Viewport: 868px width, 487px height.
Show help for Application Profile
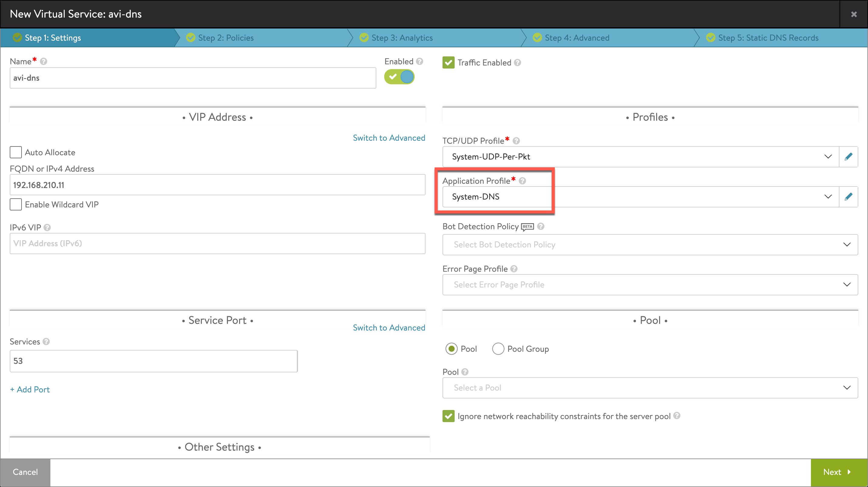[522, 181]
